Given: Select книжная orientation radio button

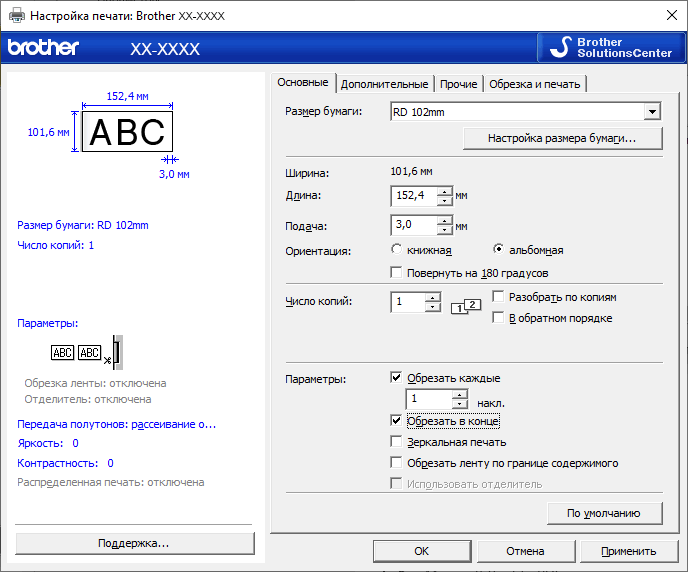Looking at the screenshot, I should tap(397, 250).
